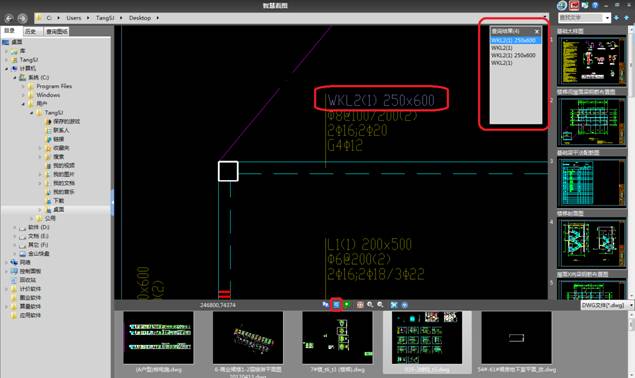This screenshot has width=635, height=378.
Task: Switch to the 历史 tab
Action: 30,31
